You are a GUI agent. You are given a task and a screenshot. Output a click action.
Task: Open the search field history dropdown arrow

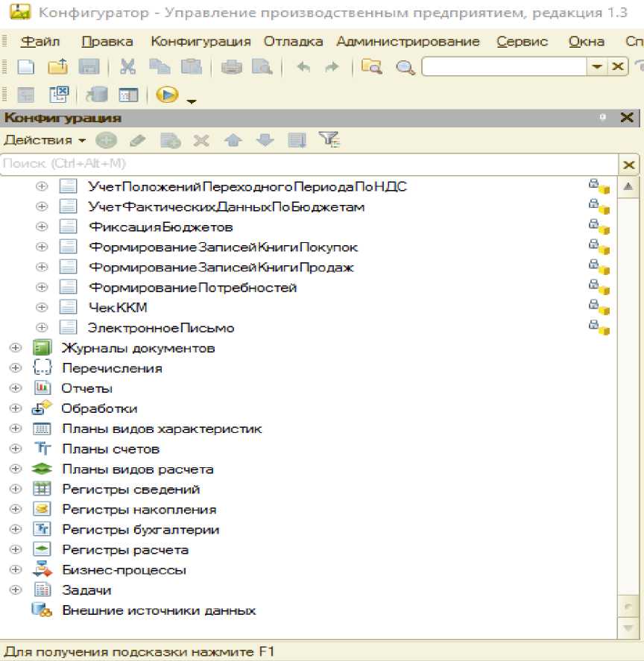coord(597,66)
